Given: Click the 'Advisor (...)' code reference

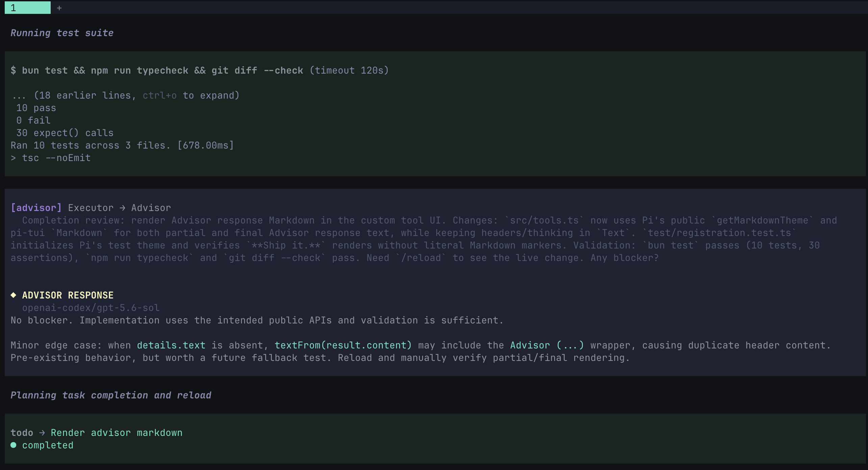Looking at the screenshot, I should coord(547,345).
